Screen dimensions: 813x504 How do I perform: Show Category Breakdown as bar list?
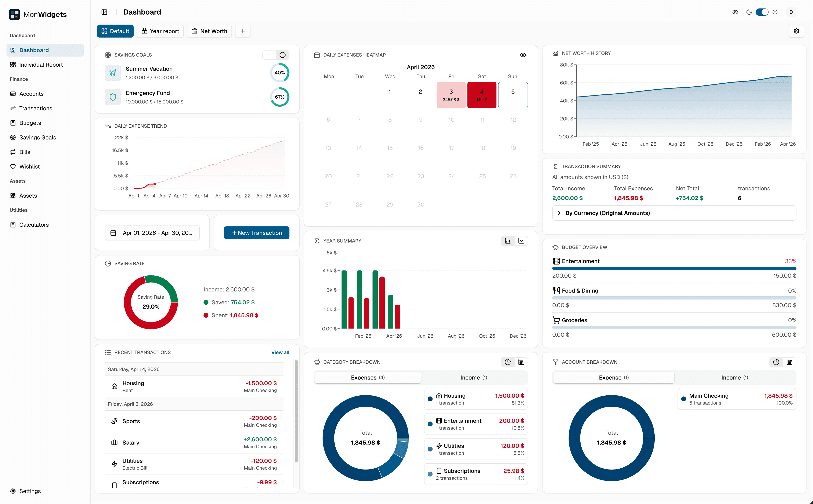(521, 362)
